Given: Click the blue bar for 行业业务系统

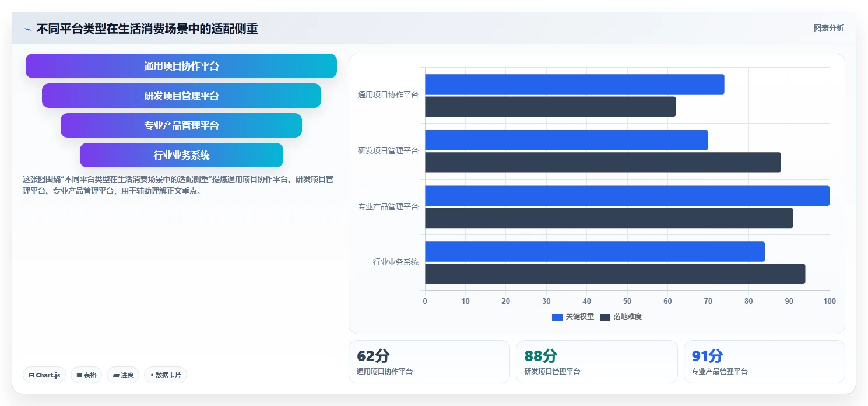Looking at the screenshot, I should [595, 251].
